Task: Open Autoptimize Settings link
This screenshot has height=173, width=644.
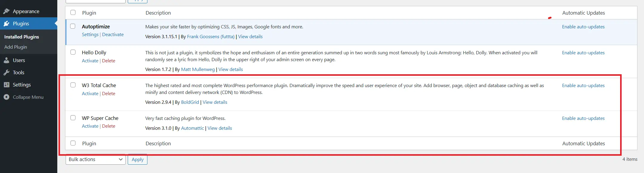Action: click(x=90, y=34)
